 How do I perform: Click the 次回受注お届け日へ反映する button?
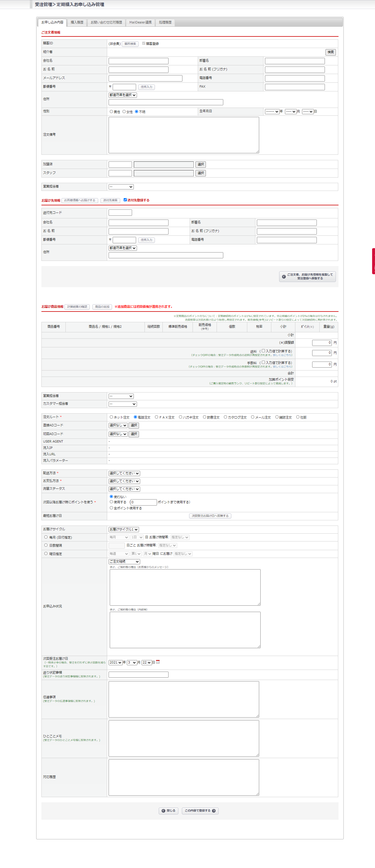pyautogui.click(x=210, y=516)
